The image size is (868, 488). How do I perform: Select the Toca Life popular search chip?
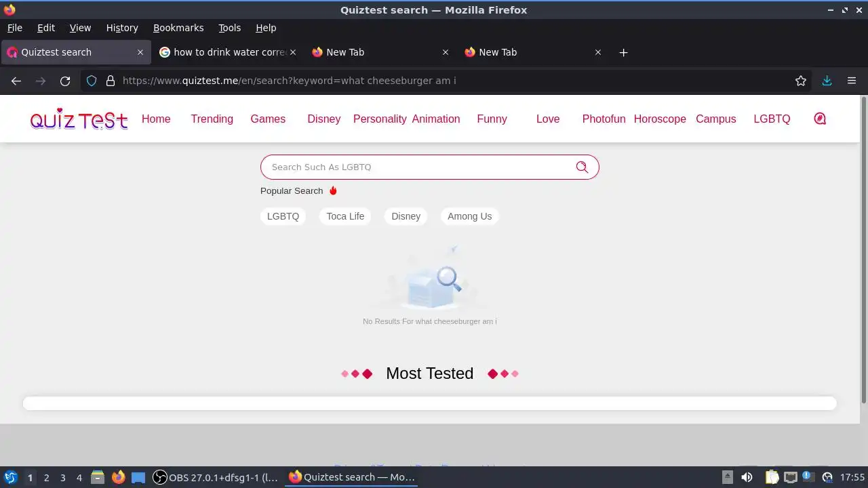tap(345, 216)
